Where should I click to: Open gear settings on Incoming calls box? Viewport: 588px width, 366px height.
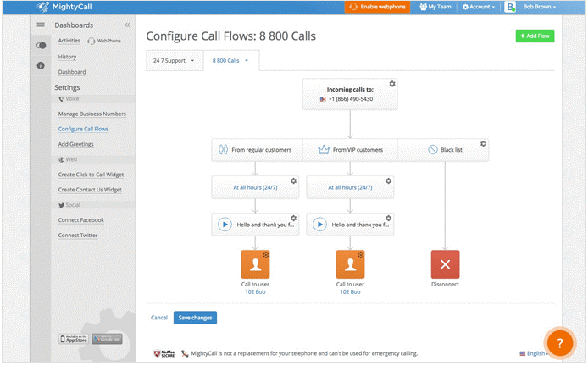click(x=392, y=84)
